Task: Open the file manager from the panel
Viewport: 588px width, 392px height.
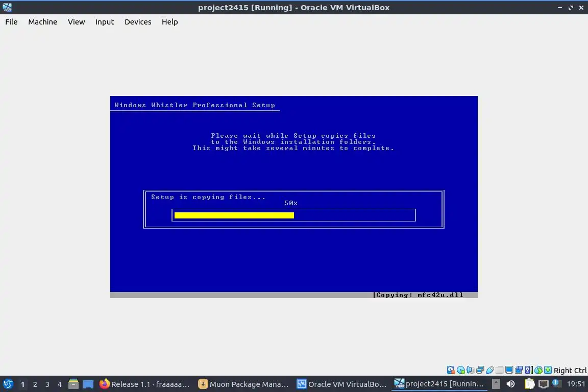Action: click(73, 384)
